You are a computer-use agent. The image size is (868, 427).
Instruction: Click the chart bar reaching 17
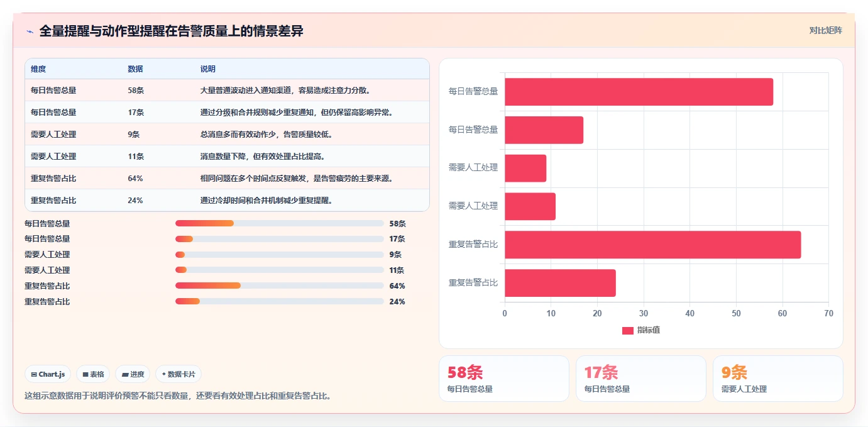[x=544, y=130]
